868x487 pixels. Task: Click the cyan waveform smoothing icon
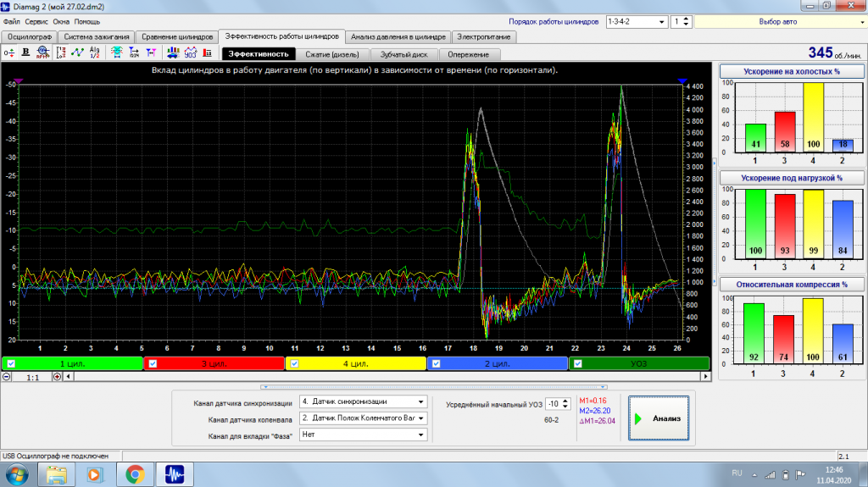pos(116,53)
